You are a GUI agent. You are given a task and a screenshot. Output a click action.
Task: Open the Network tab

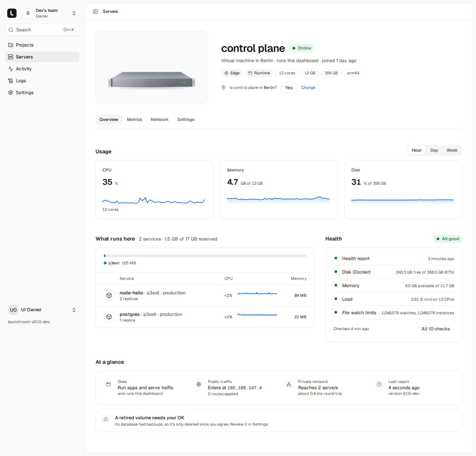click(x=160, y=120)
